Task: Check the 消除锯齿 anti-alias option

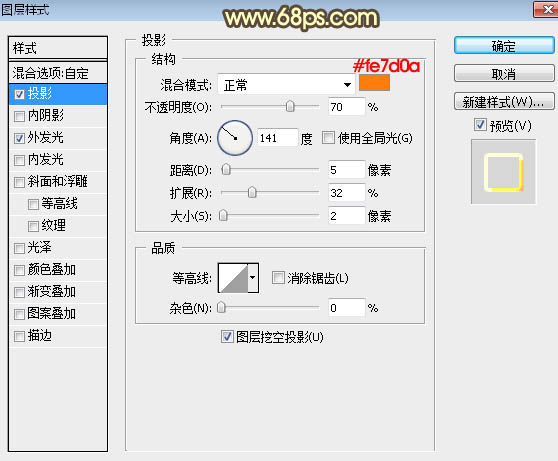Action: point(278,277)
